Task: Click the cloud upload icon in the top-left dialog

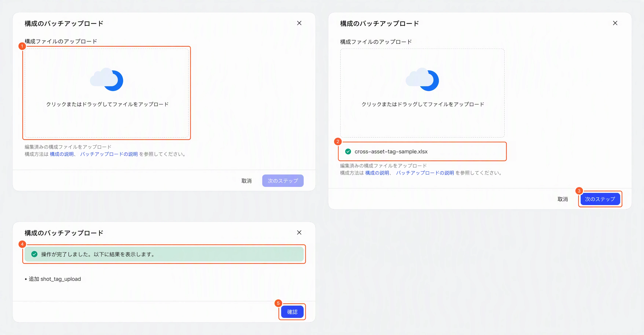Action: click(x=107, y=79)
